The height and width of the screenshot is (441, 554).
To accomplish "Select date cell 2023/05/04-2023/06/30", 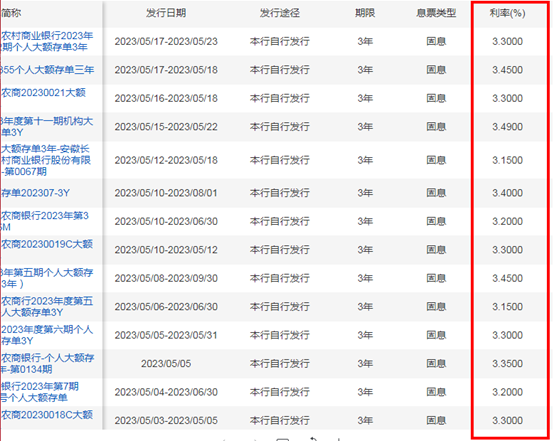I will (x=166, y=392).
